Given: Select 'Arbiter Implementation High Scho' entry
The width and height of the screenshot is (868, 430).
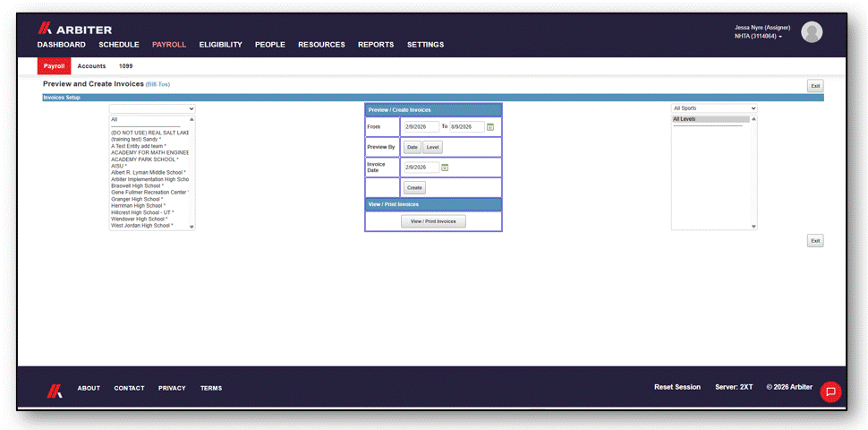Looking at the screenshot, I should [149, 179].
